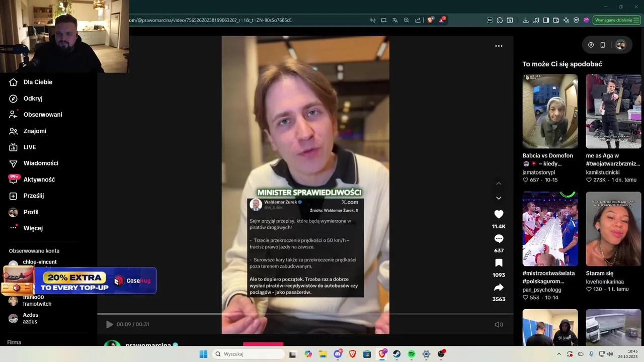The width and height of the screenshot is (644, 362).
Task: Open Brave Shields lion icon
Action: pos(431,20)
